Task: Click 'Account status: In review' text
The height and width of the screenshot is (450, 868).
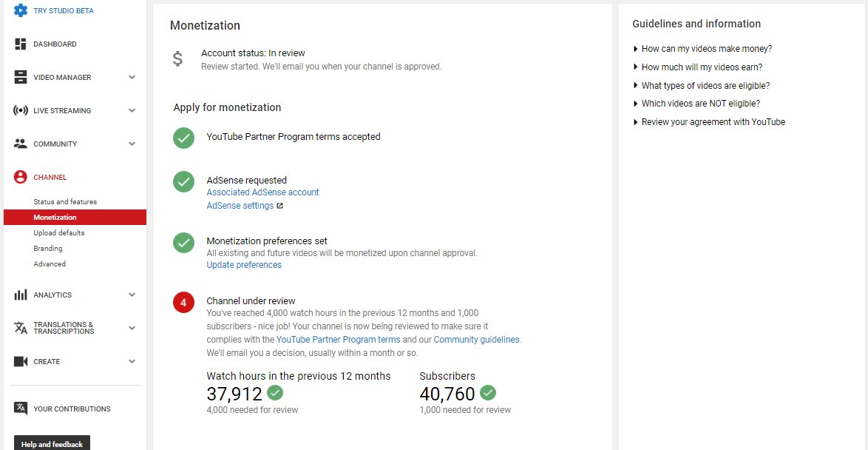Action: click(253, 53)
